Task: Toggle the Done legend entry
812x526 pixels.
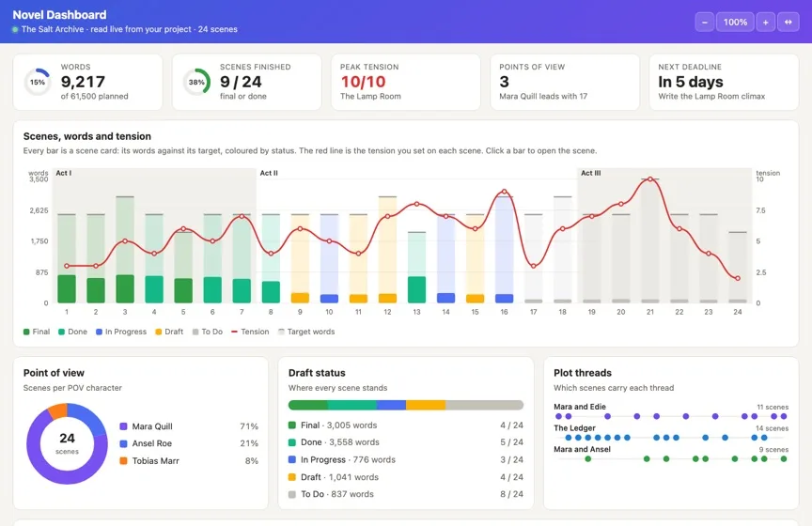Action: coord(72,332)
